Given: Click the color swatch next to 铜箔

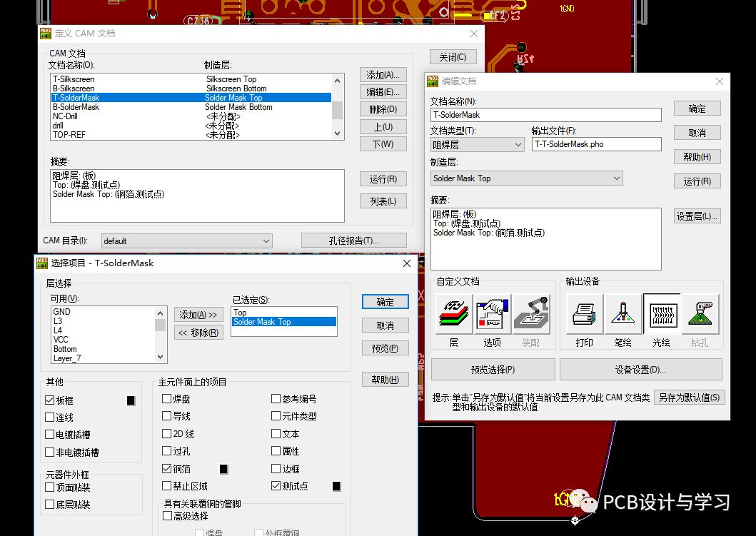Looking at the screenshot, I should pyautogui.click(x=223, y=469).
